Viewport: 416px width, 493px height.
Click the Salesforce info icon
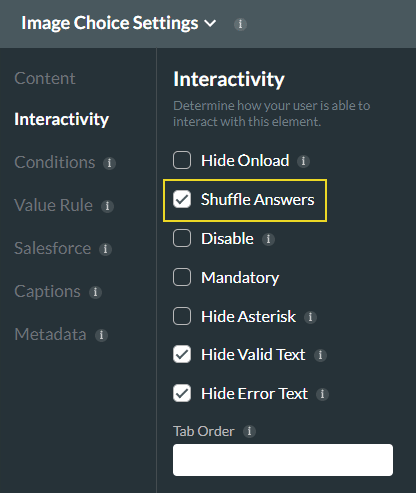[105, 249]
